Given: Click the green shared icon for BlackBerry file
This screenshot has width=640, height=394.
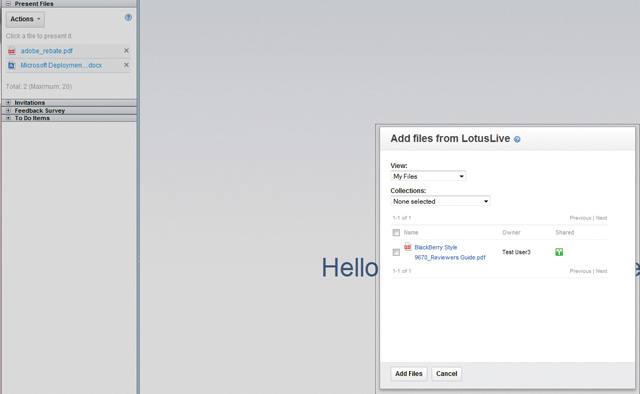Looking at the screenshot, I should pos(559,252).
